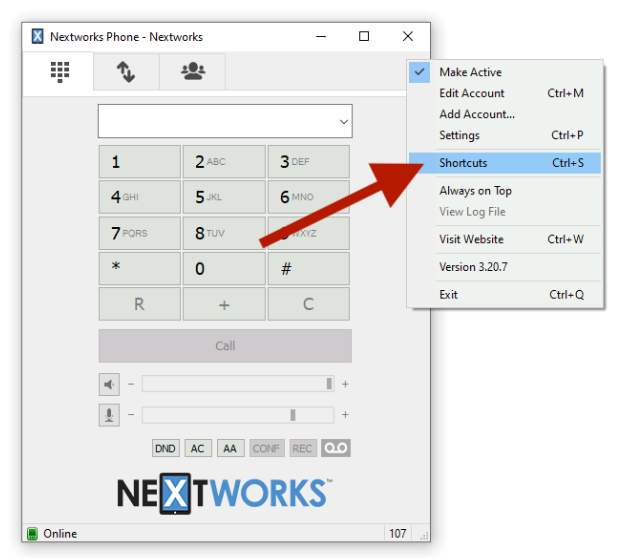Image resolution: width=619 pixels, height=558 pixels.
Task: Click the + key on keypad
Action: coord(224,304)
